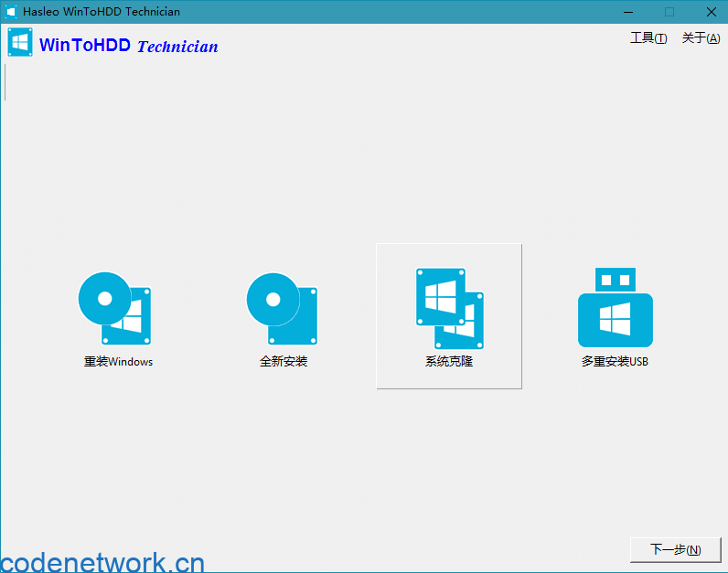Choose the 全新安装 new installation icon
This screenshot has width=728, height=573.
click(x=282, y=309)
